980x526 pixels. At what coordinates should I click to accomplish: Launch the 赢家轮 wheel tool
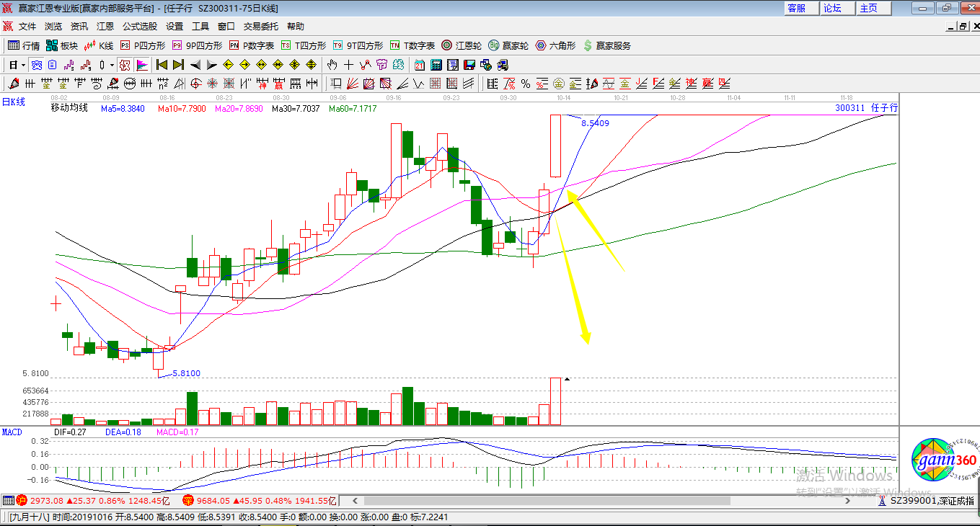point(508,45)
